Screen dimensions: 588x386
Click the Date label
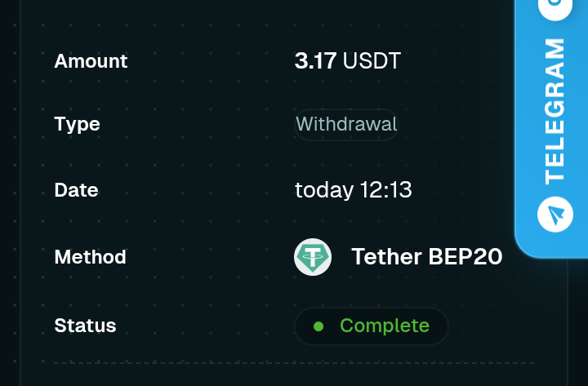(76, 190)
